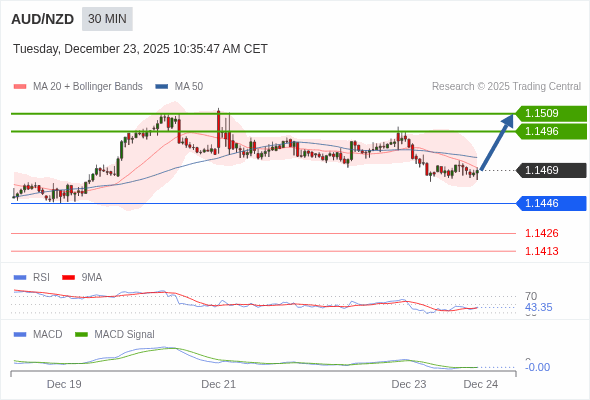Select the 1.1509 resistance level tag
This screenshot has height=400, width=590.
click(551, 113)
